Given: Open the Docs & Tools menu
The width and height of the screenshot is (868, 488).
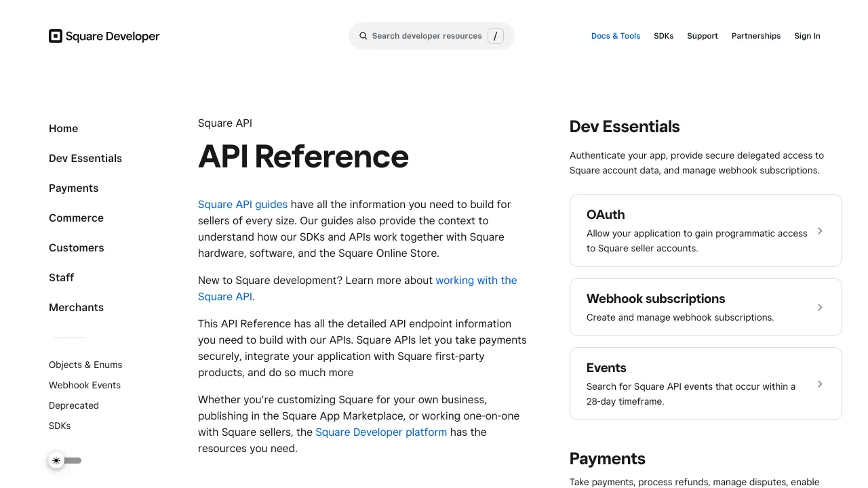Looking at the screenshot, I should click(x=616, y=36).
